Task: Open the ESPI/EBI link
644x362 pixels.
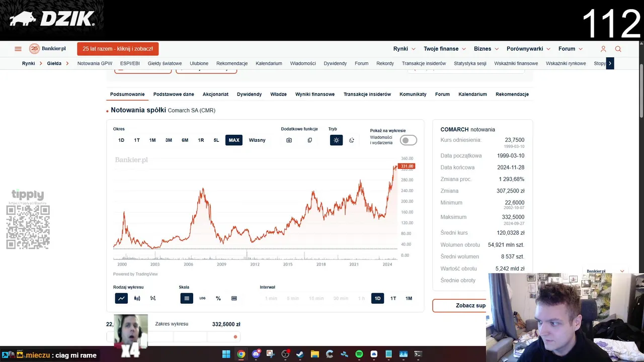Action: pyautogui.click(x=130, y=63)
